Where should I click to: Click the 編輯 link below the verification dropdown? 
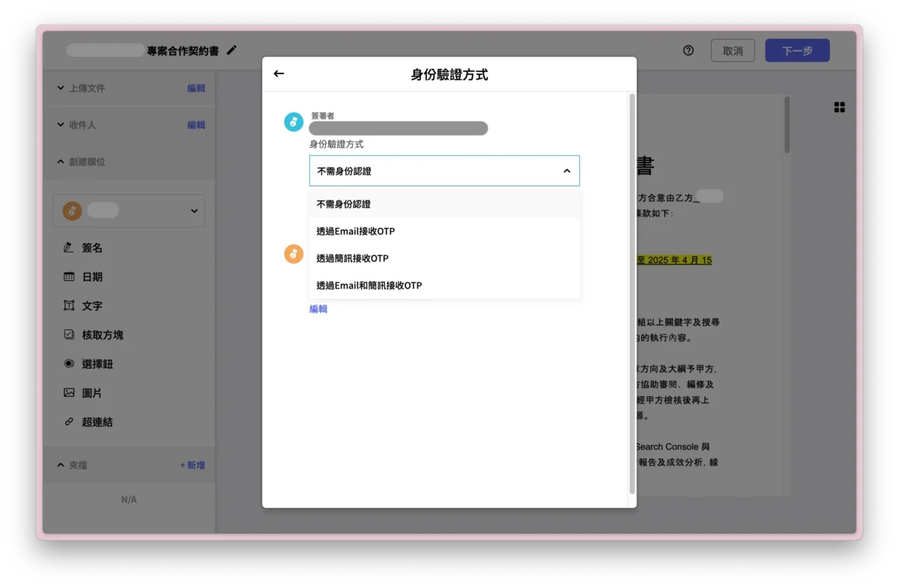[x=318, y=309]
